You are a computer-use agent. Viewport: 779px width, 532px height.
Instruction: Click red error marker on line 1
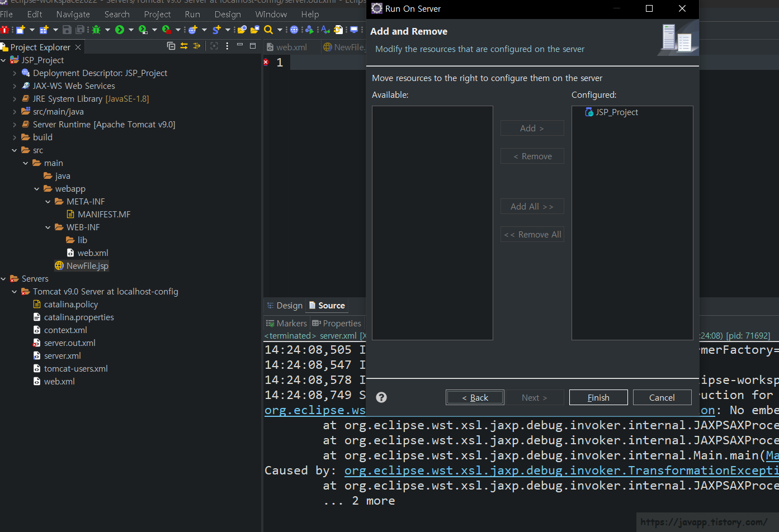tap(266, 62)
